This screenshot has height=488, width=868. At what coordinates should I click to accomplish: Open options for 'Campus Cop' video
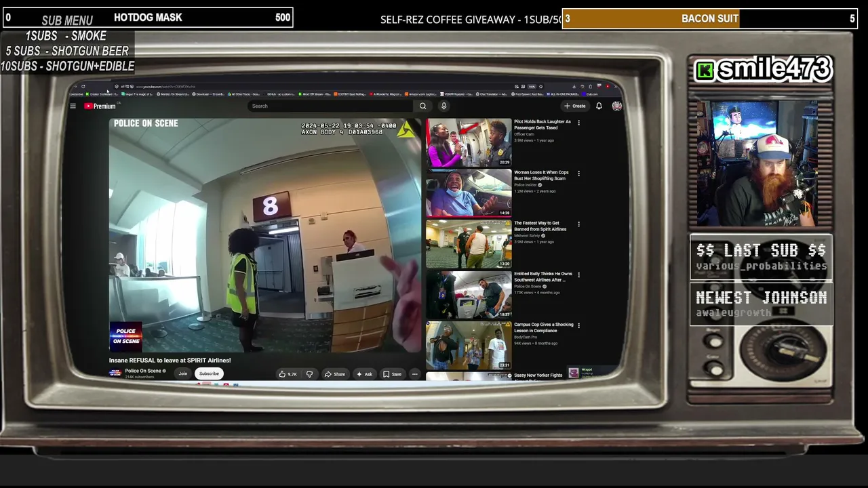578,326
